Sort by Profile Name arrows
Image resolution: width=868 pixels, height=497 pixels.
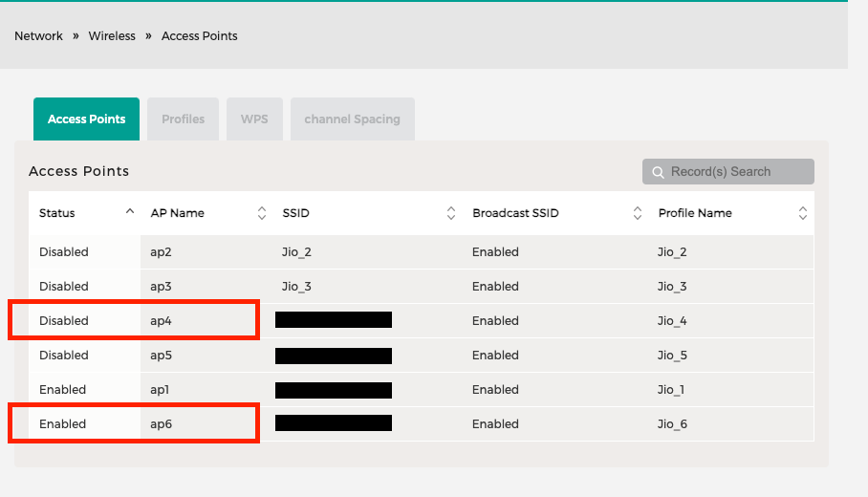[803, 213]
